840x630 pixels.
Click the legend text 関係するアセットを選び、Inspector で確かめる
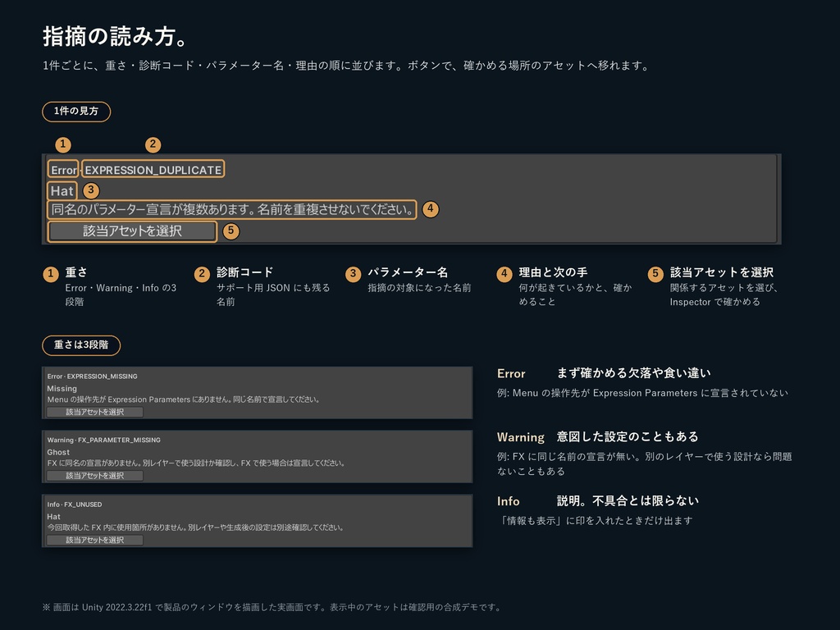(724, 294)
